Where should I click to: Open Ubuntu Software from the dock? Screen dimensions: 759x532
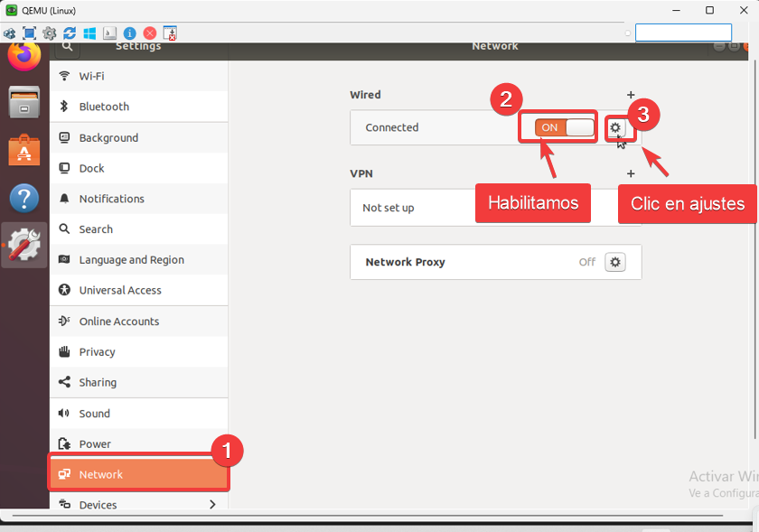click(24, 150)
